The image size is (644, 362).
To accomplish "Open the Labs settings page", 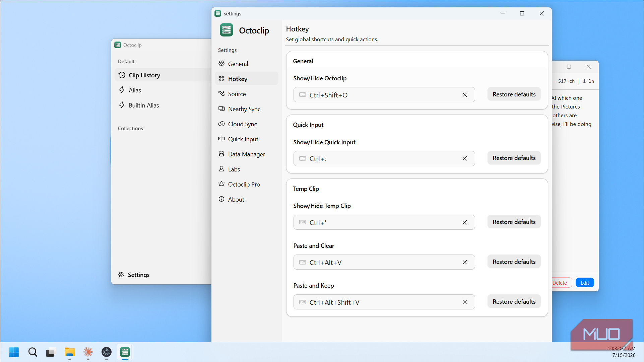I will [246, 169].
